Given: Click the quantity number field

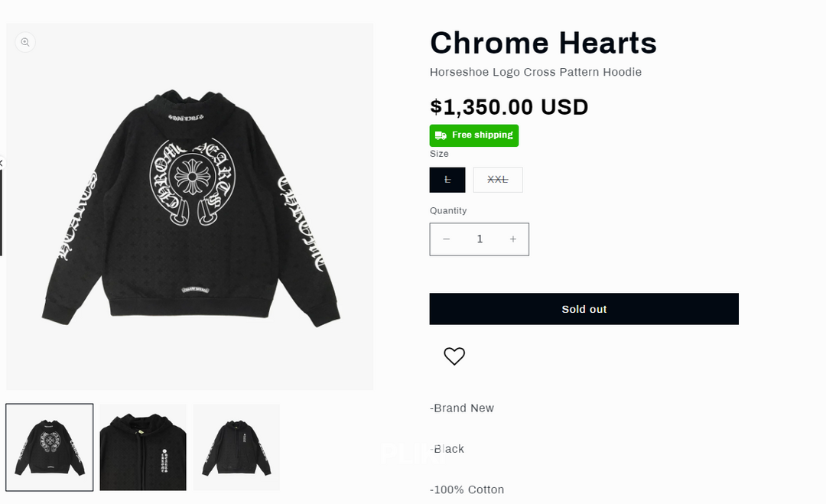Looking at the screenshot, I should [x=480, y=239].
